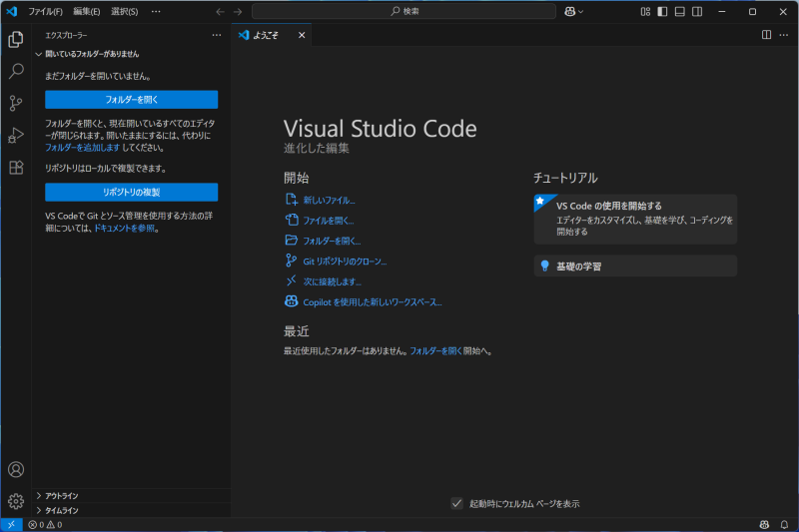Open the Extensions view icon
Viewport: 799px width, 532px height.
15,168
